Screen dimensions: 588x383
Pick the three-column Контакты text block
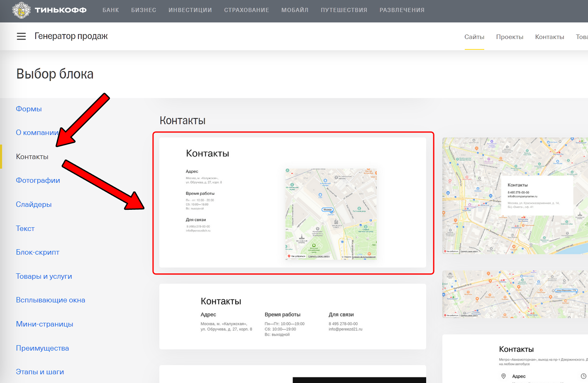(293, 317)
